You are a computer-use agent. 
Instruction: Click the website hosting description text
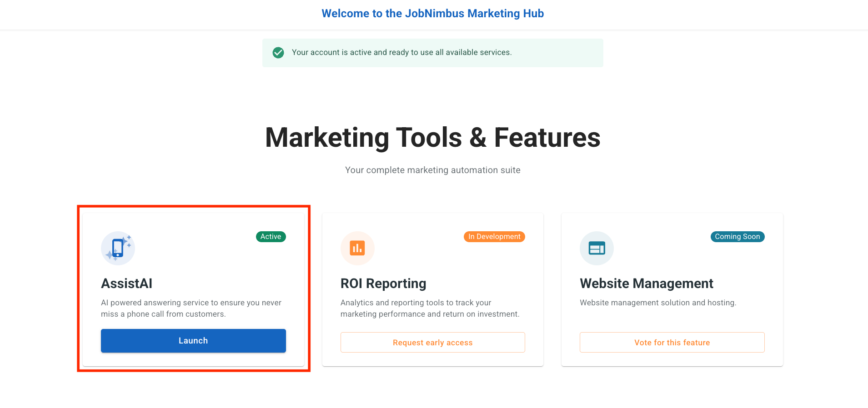[x=657, y=303]
